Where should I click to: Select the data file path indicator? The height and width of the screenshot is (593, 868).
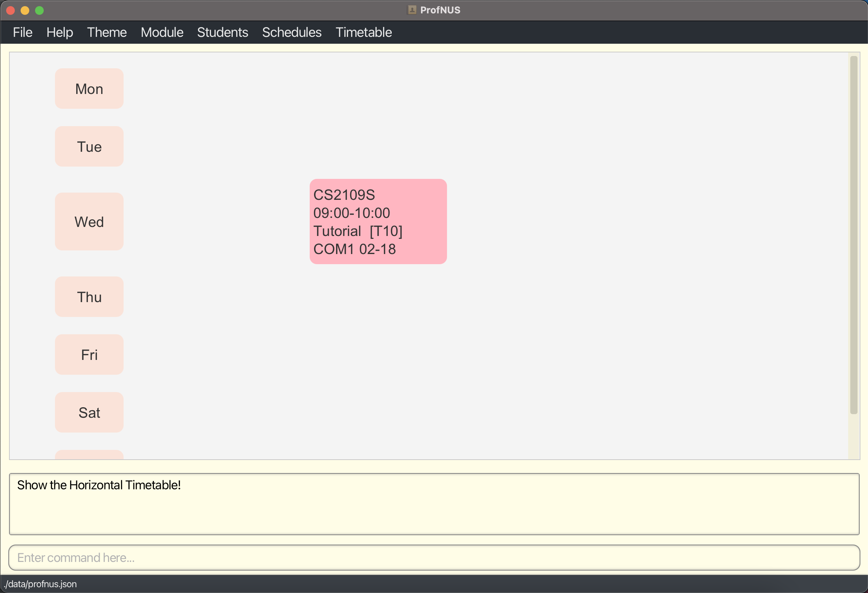click(x=41, y=584)
